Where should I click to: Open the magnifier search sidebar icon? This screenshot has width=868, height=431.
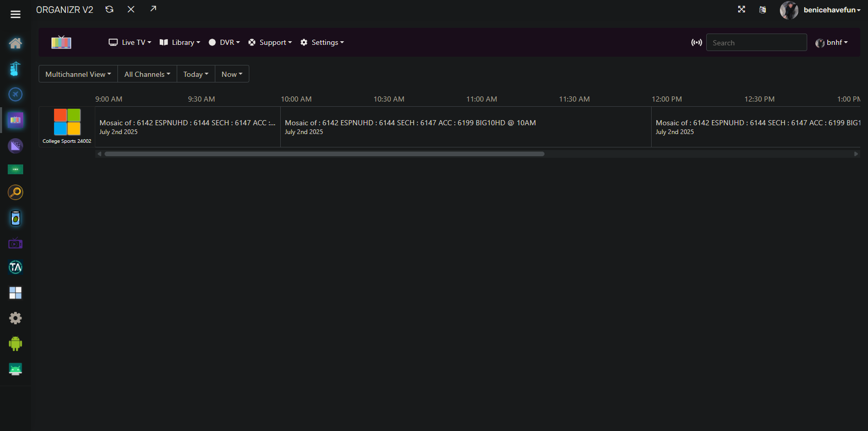pyautogui.click(x=15, y=192)
